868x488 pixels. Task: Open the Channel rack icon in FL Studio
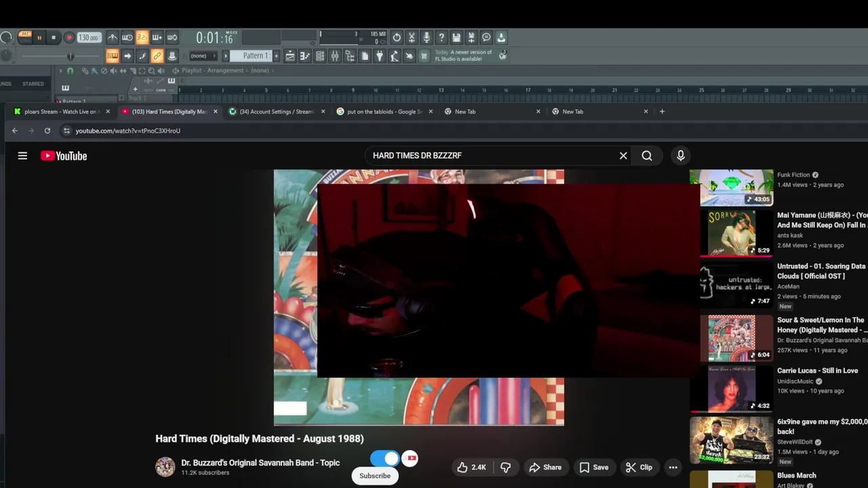pyautogui.click(x=320, y=56)
